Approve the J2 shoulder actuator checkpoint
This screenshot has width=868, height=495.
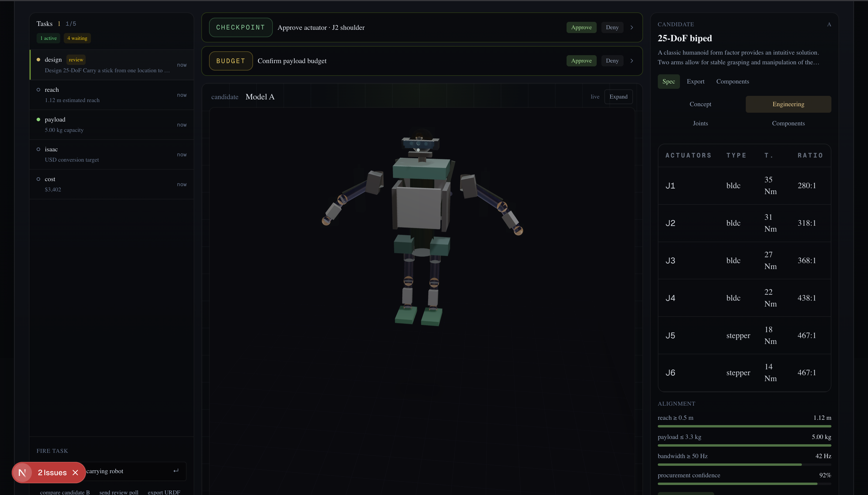(581, 27)
